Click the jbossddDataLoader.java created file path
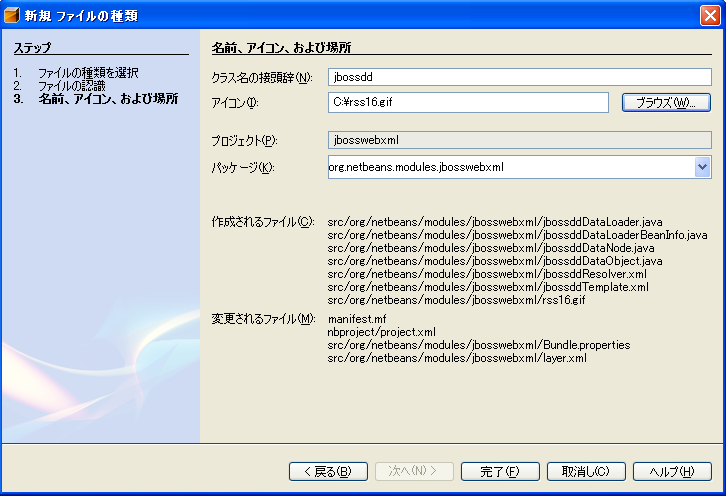 pos(495,222)
